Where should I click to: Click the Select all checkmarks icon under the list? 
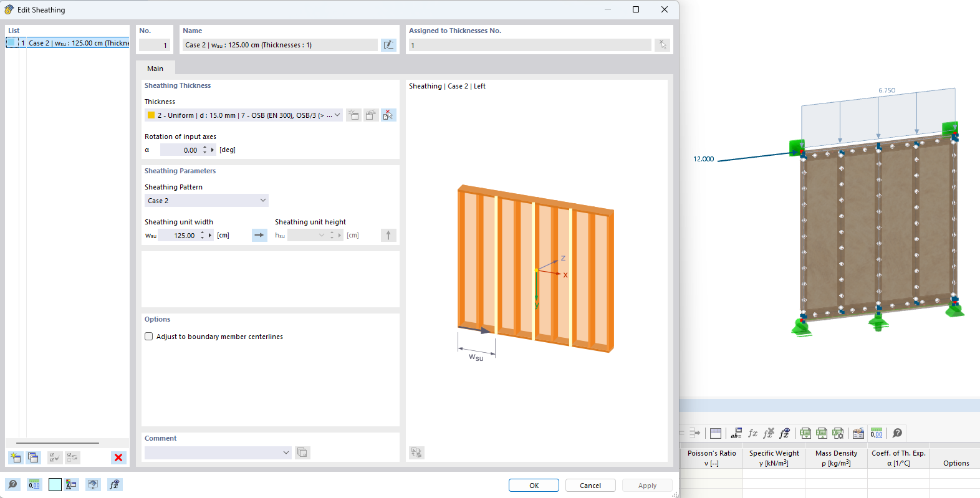pos(55,457)
